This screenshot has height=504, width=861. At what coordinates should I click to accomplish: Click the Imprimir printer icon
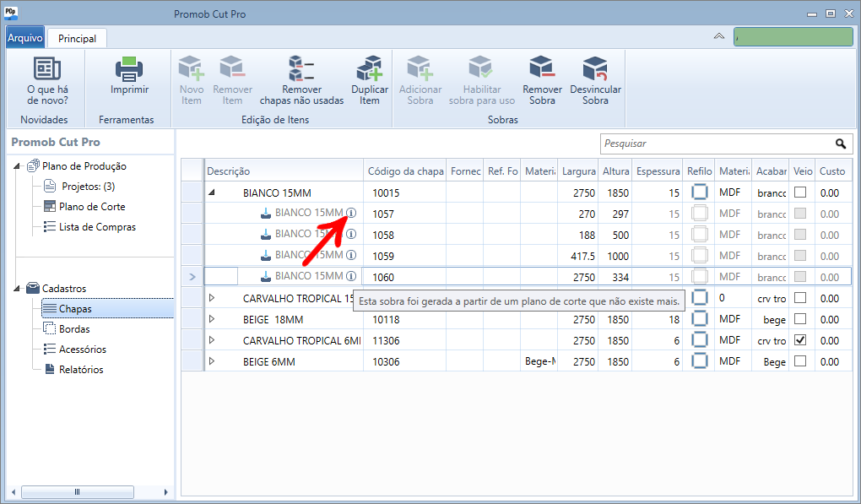(129, 68)
